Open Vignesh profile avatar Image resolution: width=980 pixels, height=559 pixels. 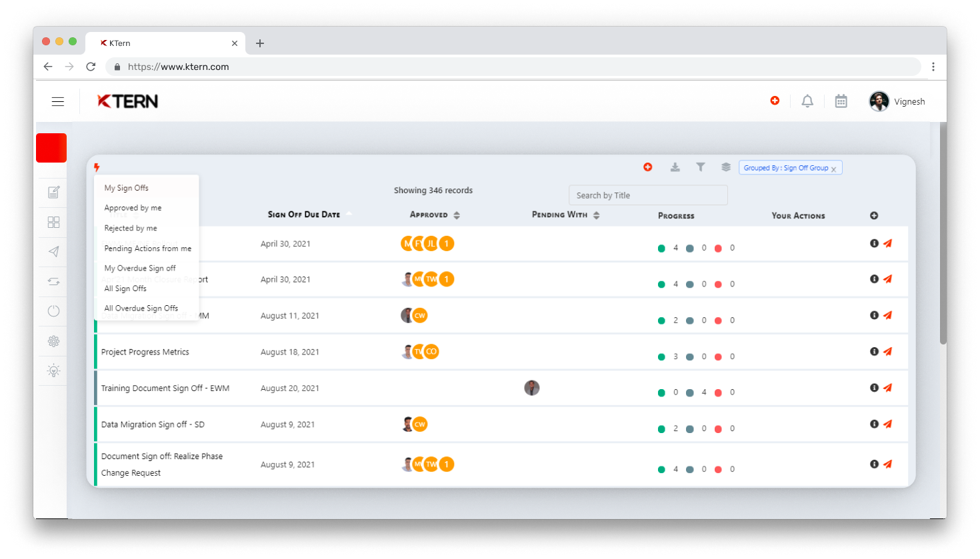tap(879, 101)
